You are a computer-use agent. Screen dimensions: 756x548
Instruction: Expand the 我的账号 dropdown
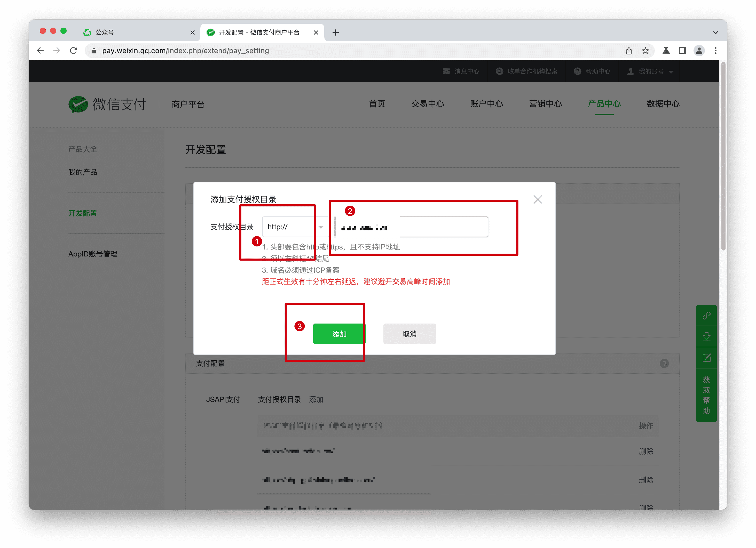tap(650, 71)
